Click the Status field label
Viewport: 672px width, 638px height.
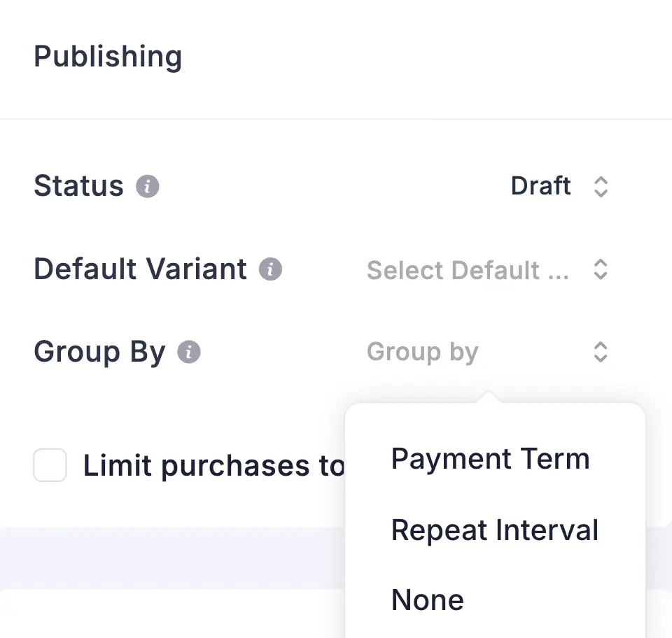[x=78, y=186]
